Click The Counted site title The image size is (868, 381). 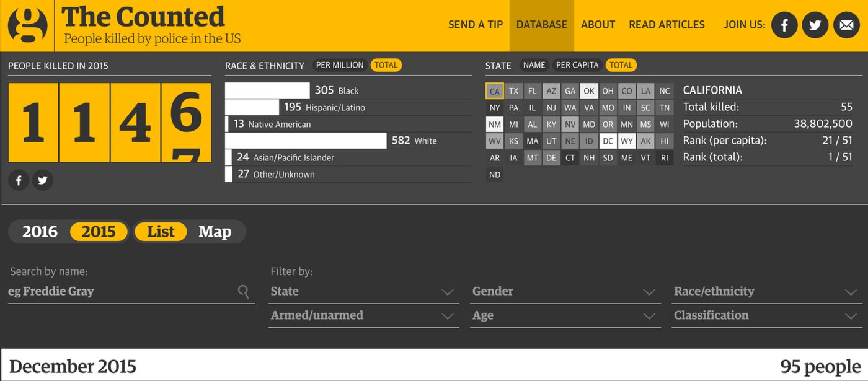point(143,17)
